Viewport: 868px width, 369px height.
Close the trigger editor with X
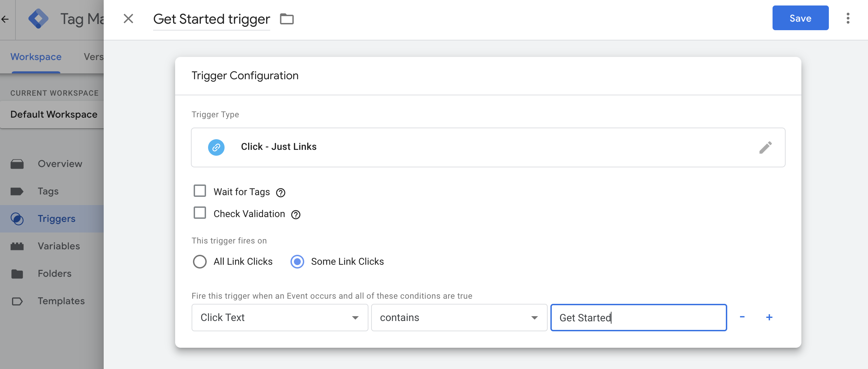(x=128, y=19)
